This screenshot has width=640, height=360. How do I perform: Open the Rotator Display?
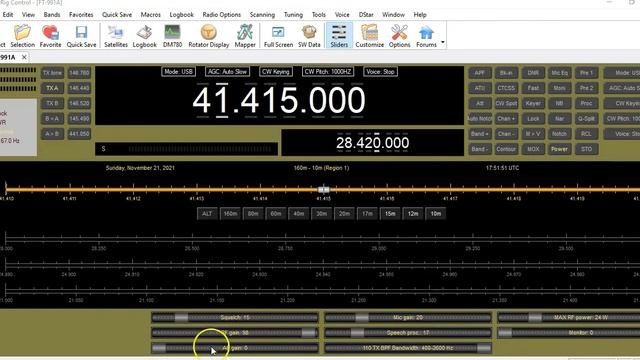click(x=209, y=36)
